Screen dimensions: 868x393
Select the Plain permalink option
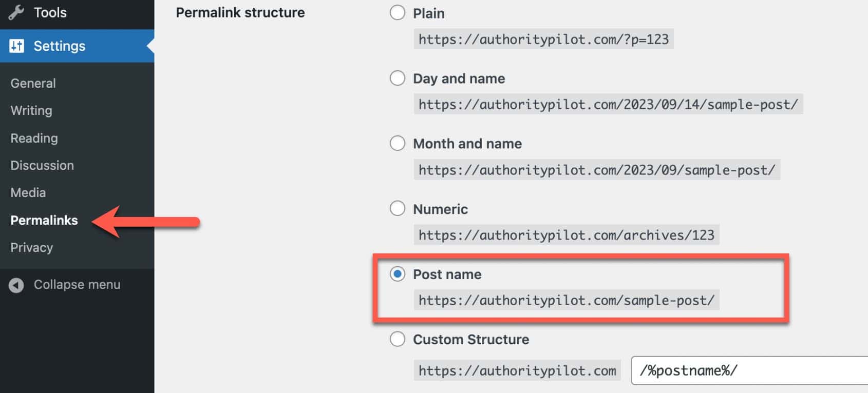click(397, 13)
